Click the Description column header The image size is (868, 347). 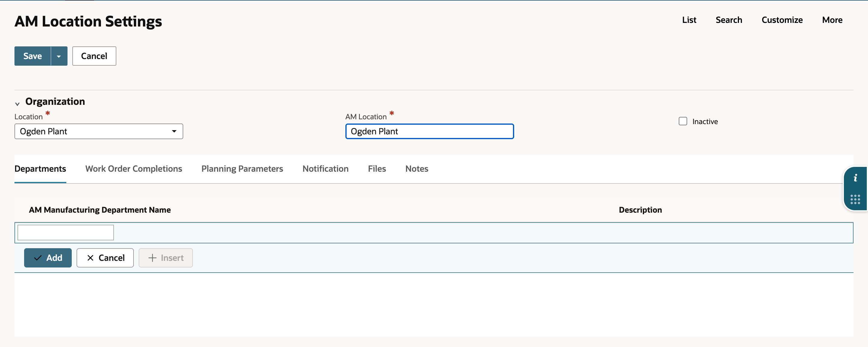click(640, 210)
